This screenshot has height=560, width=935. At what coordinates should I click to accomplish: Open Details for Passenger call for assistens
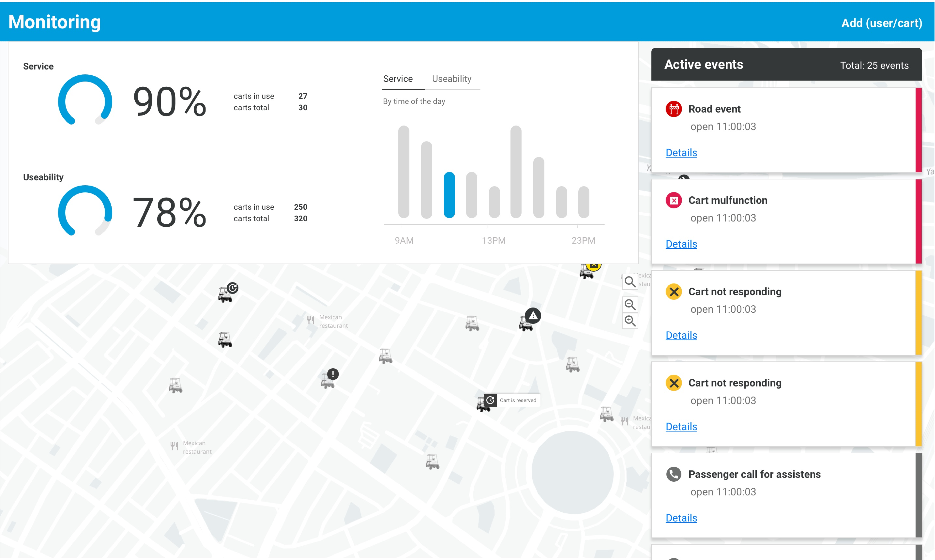click(x=681, y=518)
